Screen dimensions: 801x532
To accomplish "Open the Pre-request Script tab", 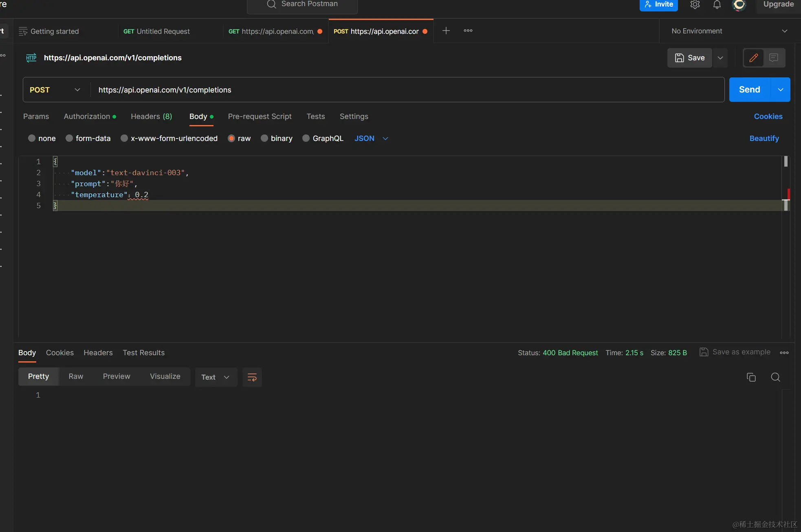I will click(x=260, y=117).
